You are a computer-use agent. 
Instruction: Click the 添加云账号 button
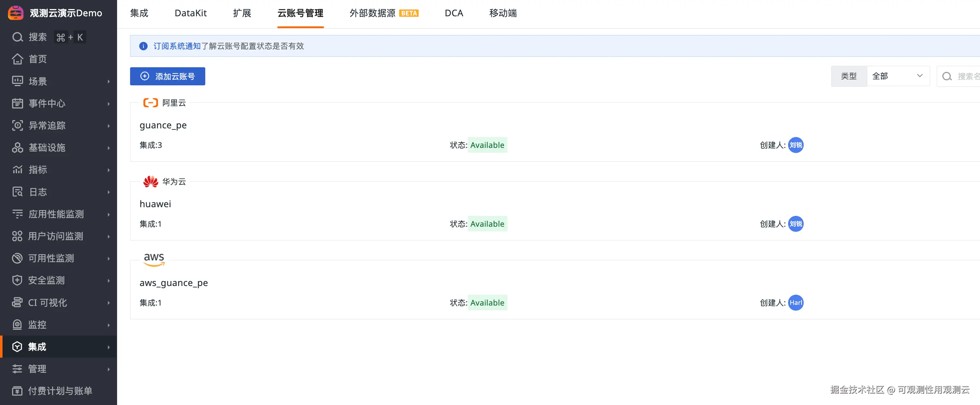tap(167, 76)
